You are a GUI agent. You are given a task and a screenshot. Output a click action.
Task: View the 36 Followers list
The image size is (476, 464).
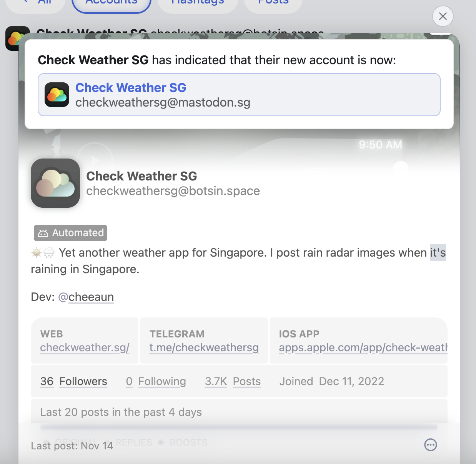pos(73,381)
